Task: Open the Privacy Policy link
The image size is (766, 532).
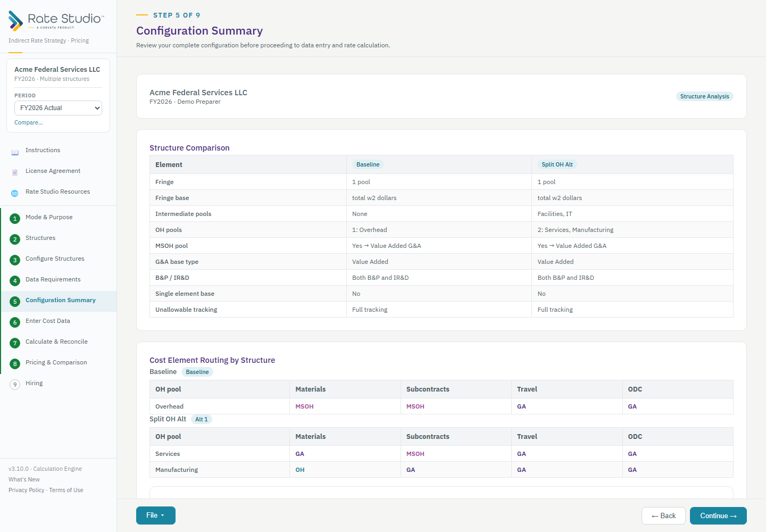Action: click(x=27, y=490)
